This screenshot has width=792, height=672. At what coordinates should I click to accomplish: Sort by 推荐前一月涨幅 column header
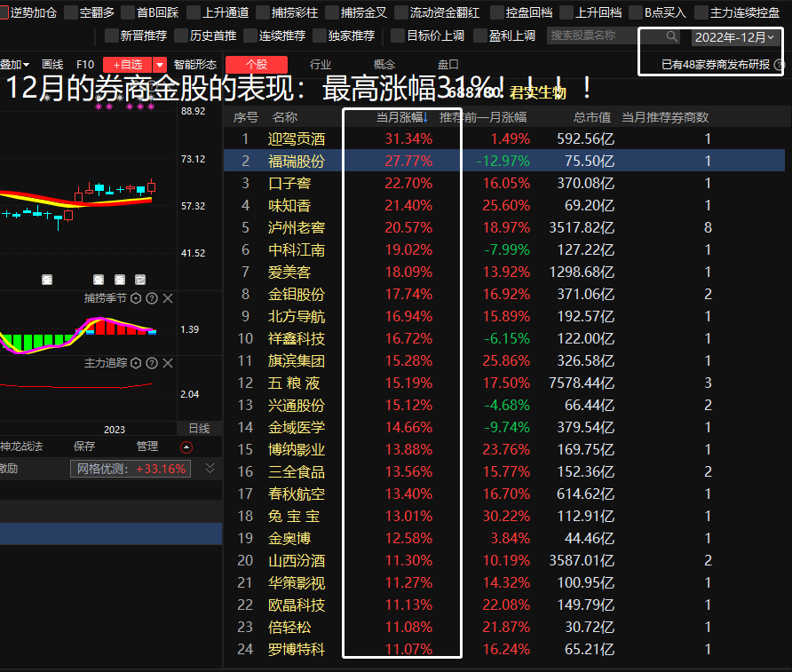point(483,118)
